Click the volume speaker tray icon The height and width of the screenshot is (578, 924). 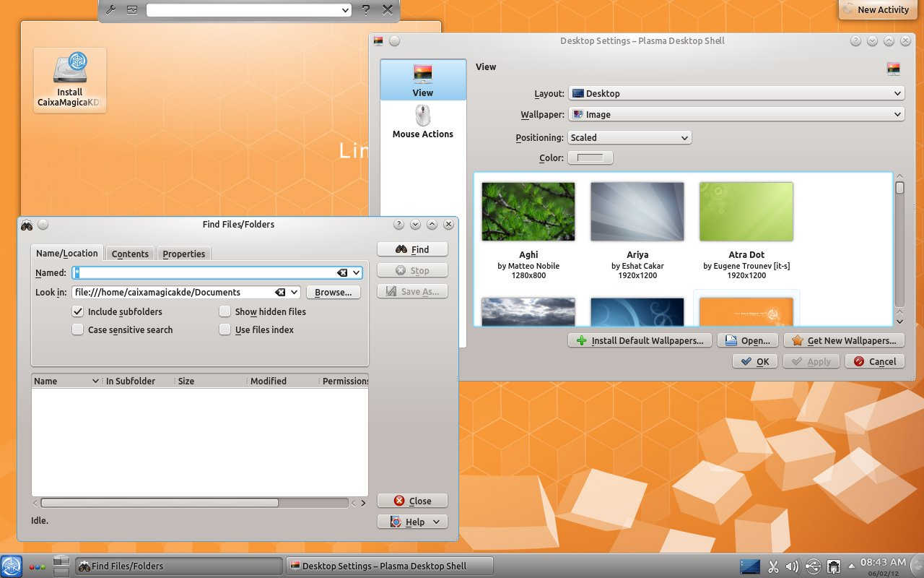coord(792,566)
